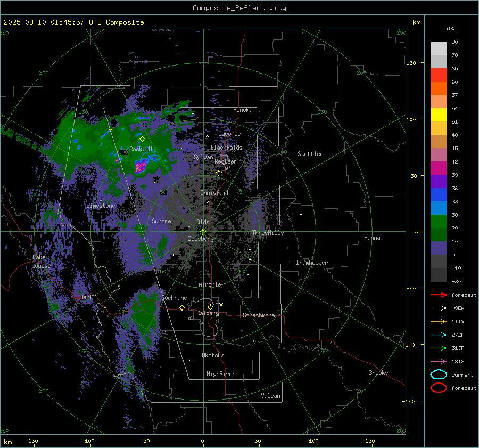Select the magenta 39-42 dBZ swatch
Image resolution: width=479 pixels, height=448 pixels.
click(439, 168)
